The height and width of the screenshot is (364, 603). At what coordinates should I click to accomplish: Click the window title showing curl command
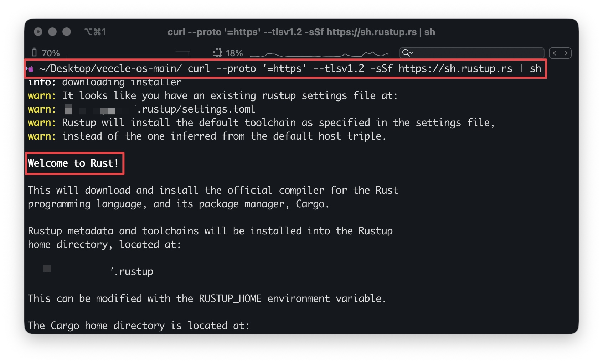[301, 32]
